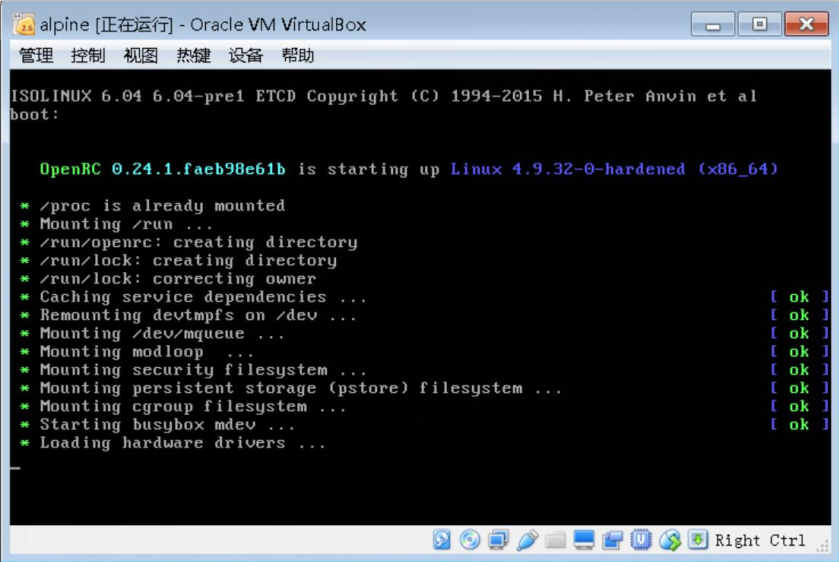
Task: Click the window resize grip in status bar
Action: click(x=821, y=545)
